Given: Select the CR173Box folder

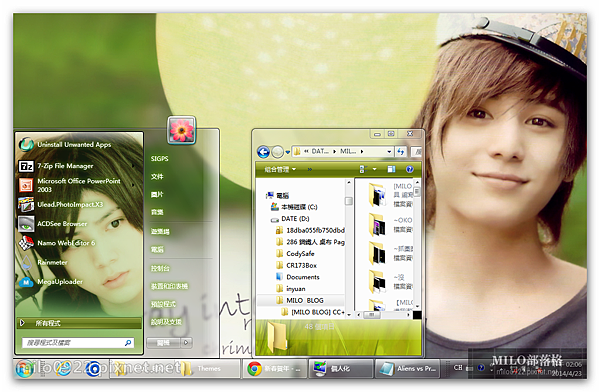Looking at the screenshot, I should pyautogui.click(x=297, y=265).
